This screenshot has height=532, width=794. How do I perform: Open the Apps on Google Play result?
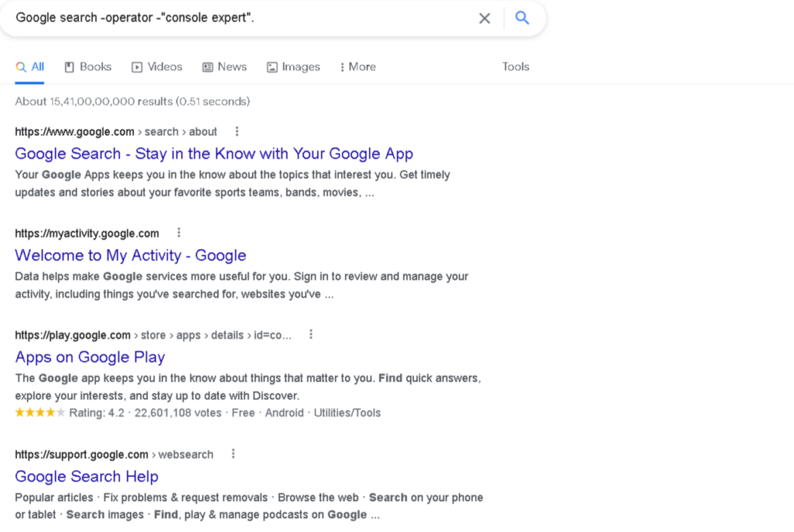tap(89, 358)
